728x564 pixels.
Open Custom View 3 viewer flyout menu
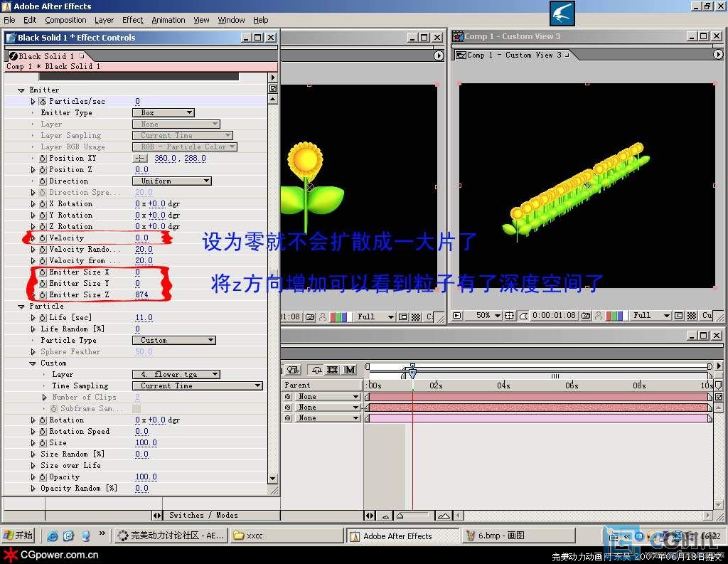[718, 55]
